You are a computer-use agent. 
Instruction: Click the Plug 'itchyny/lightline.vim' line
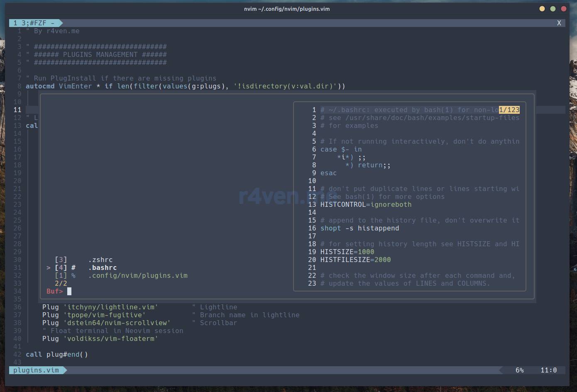(x=100, y=307)
